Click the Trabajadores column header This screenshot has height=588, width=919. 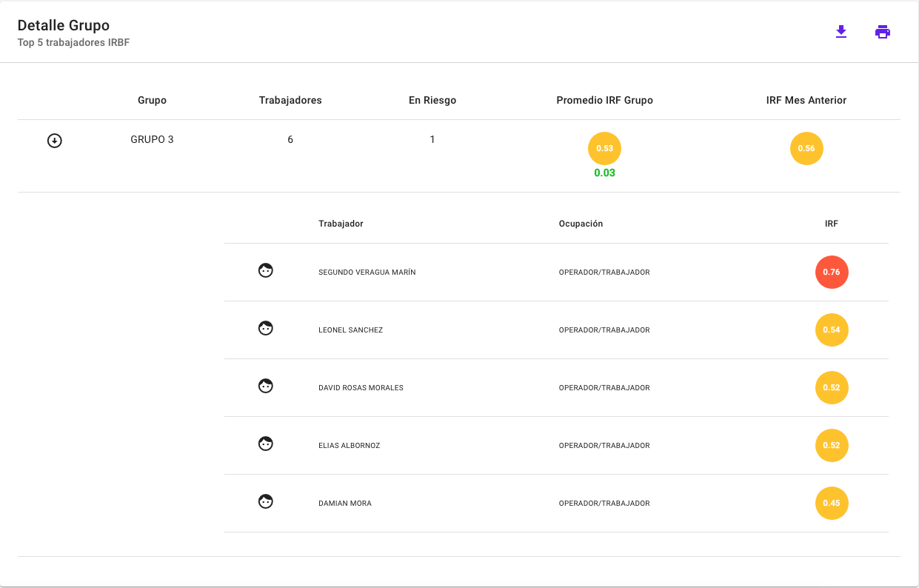point(290,100)
